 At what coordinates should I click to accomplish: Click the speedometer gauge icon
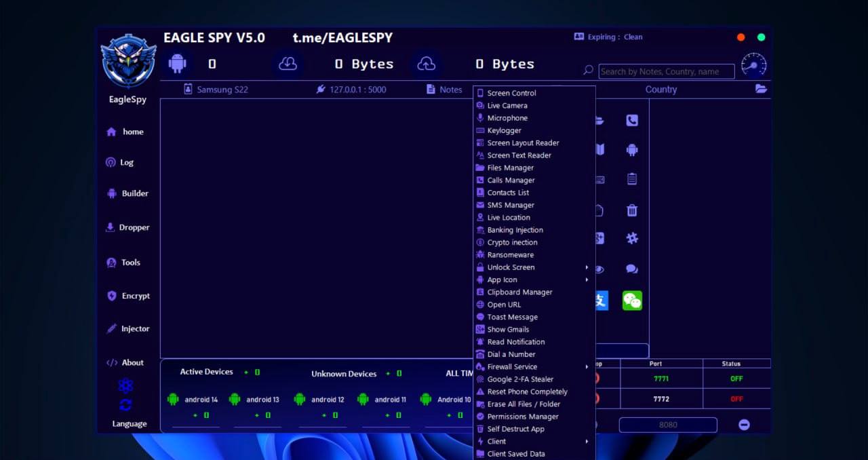click(x=754, y=65)
